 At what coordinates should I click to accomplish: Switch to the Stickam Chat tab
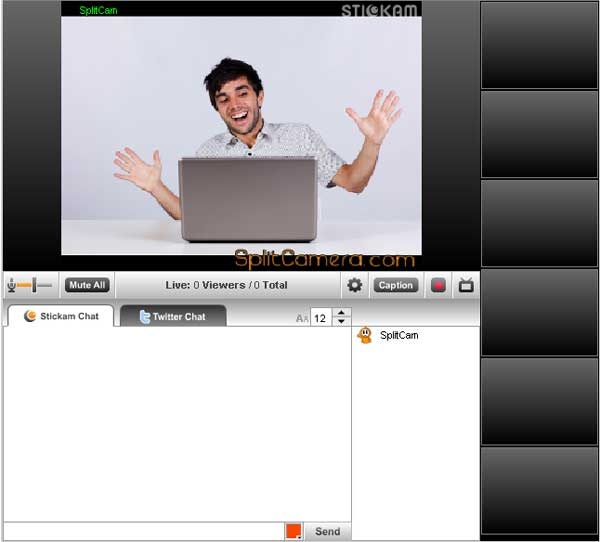pyautogui.click(x=60, y=316)
